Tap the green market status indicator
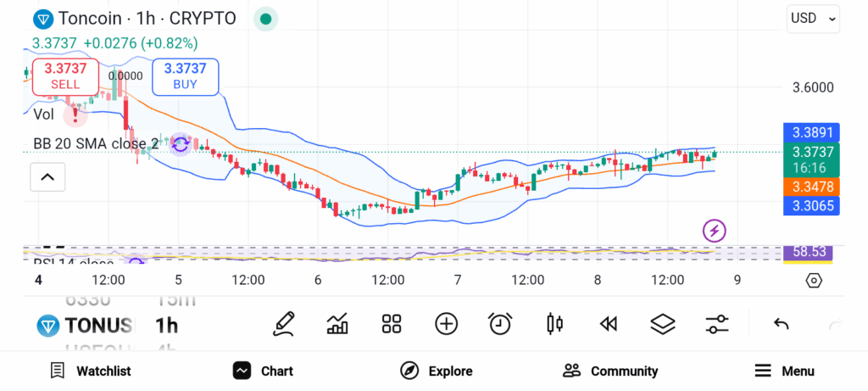The height and width of the screenshot is (391, 868). tap(266, 19)
